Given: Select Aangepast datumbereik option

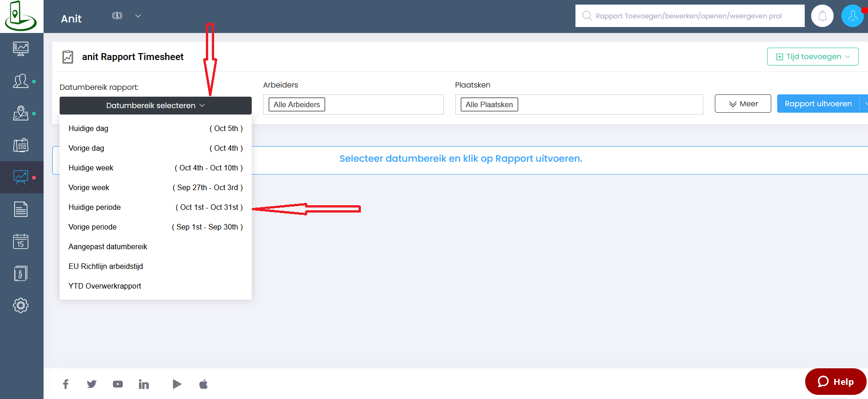Looking at the screenshot, I should (108, 246).
